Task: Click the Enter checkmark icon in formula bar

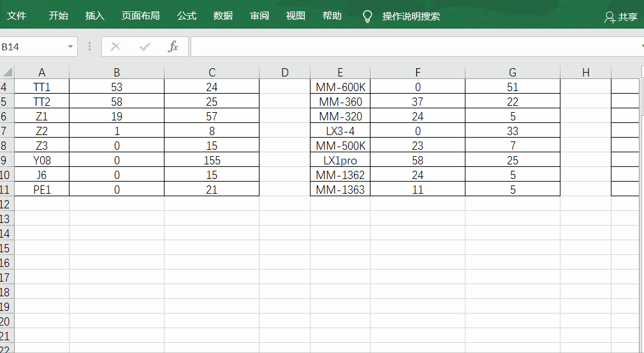Action: pos(145,47)
